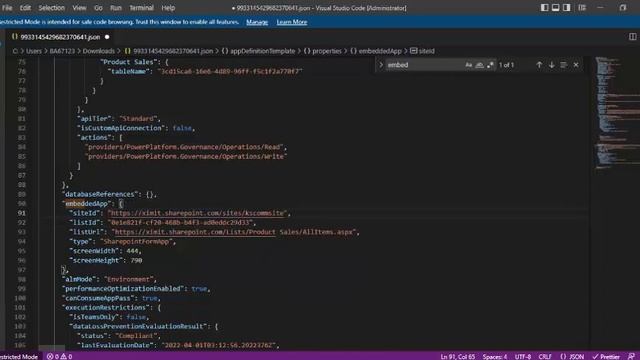Go to next match arrow in Find

point(551,65)
